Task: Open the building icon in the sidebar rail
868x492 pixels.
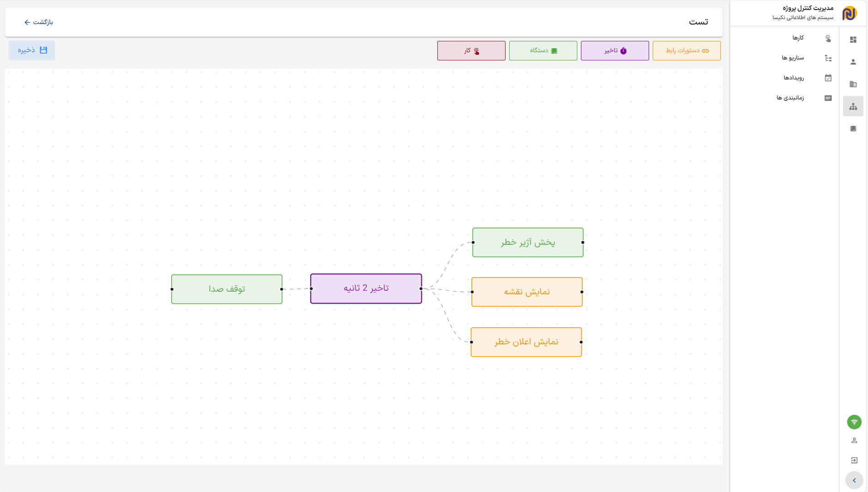Action: [x=853, y=84]
